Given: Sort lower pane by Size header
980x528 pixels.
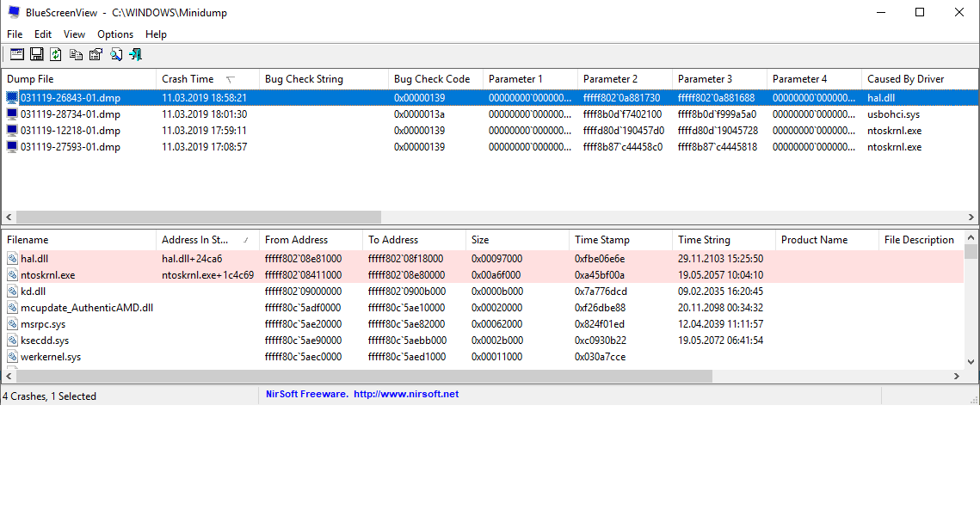Looking at the screenshot, I should (517, 239).
